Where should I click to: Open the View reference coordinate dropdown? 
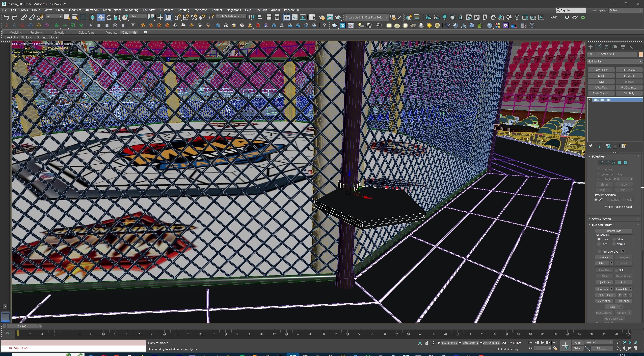pyautogui.click(x=138, y=16)
